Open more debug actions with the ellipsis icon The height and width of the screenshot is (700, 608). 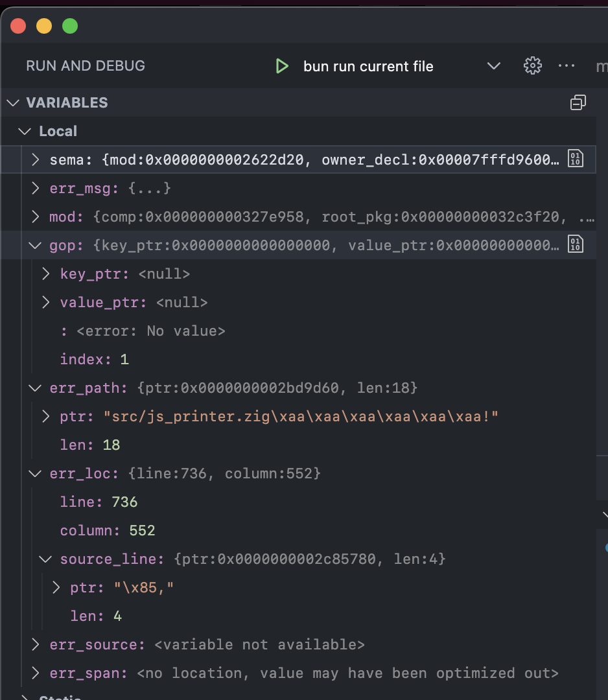(x=567, y=65)
